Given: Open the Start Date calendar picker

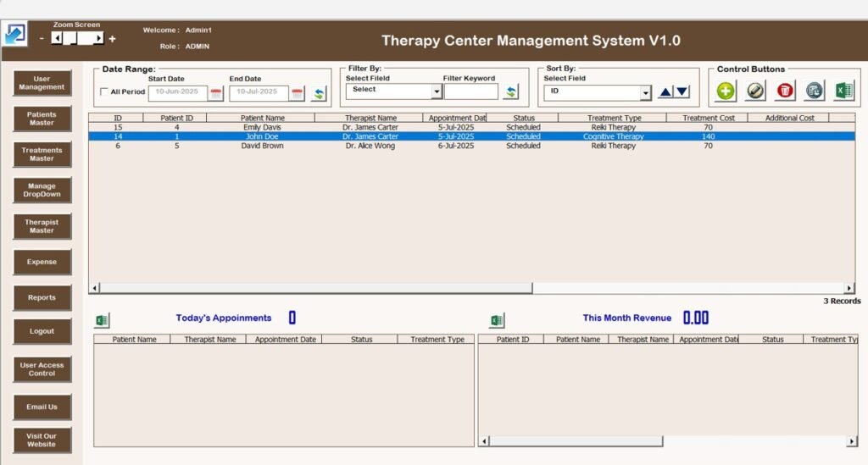Looking at the screenshot, I should (x=216, y=93).
